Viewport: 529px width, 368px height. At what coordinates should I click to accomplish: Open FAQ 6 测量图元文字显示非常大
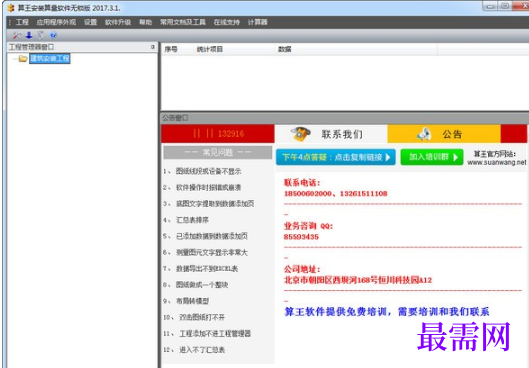[205, 252]
